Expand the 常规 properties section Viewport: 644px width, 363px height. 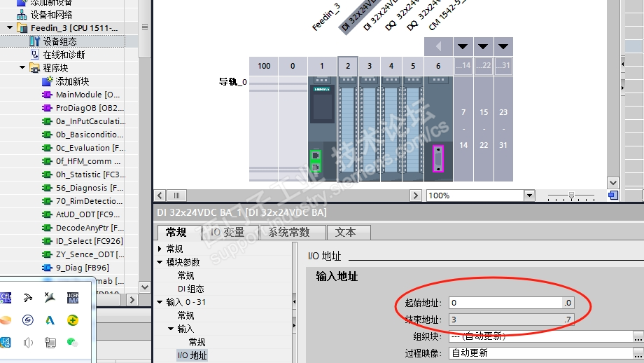[x=160, y=249]
